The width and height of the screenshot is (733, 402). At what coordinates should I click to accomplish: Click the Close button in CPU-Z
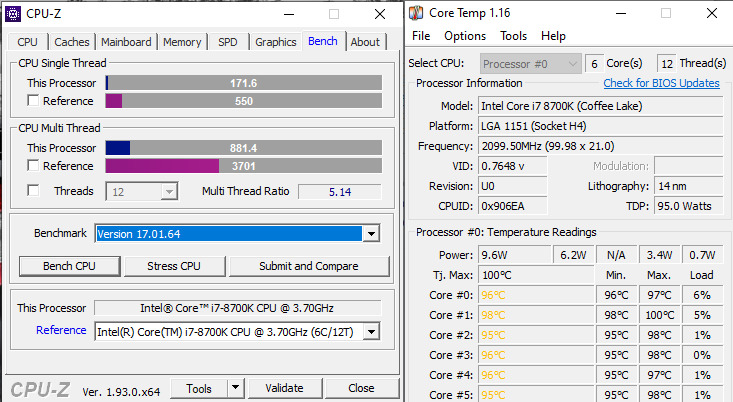coord(361,388)
